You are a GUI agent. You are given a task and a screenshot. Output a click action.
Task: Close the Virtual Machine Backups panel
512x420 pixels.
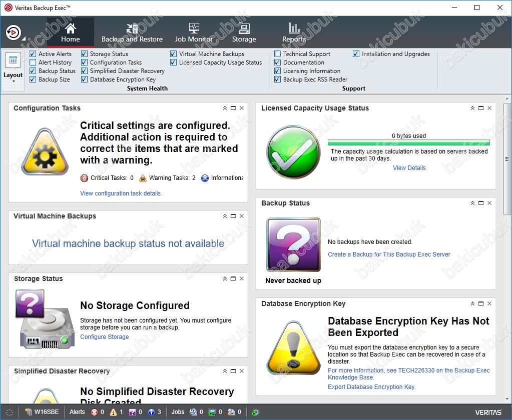(242, 216)
